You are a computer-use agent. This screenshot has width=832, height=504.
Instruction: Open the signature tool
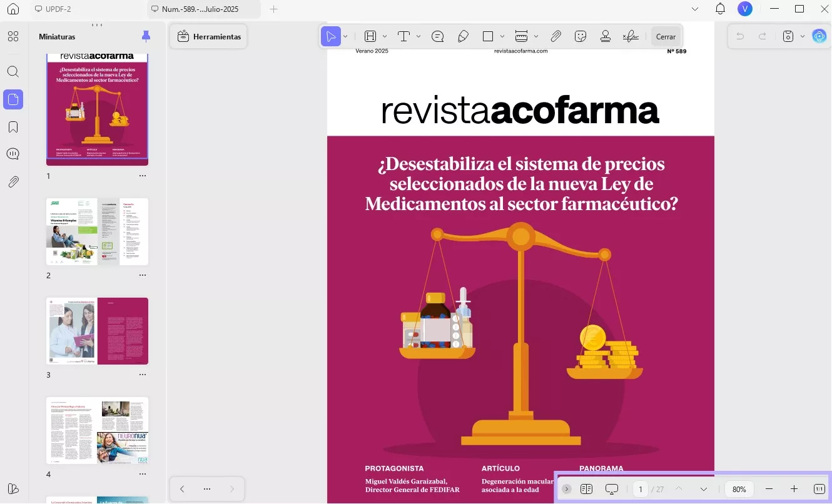click(x=631, y=36)
